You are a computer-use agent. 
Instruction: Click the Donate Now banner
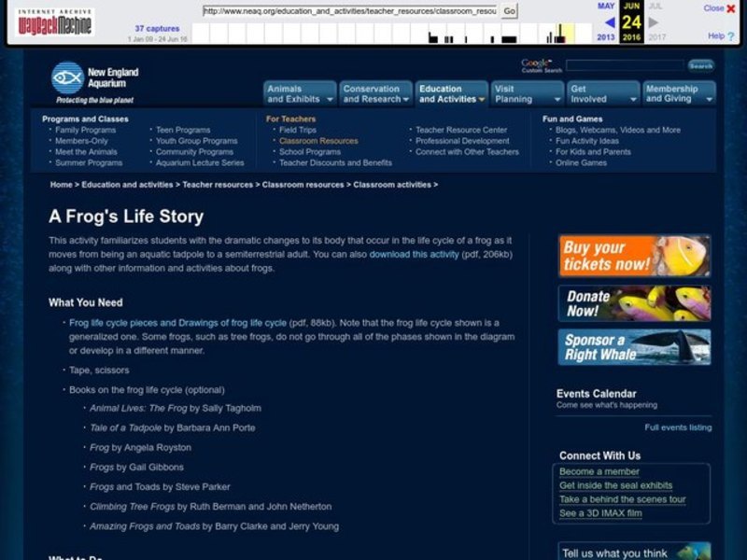click(x=633, y=304)
